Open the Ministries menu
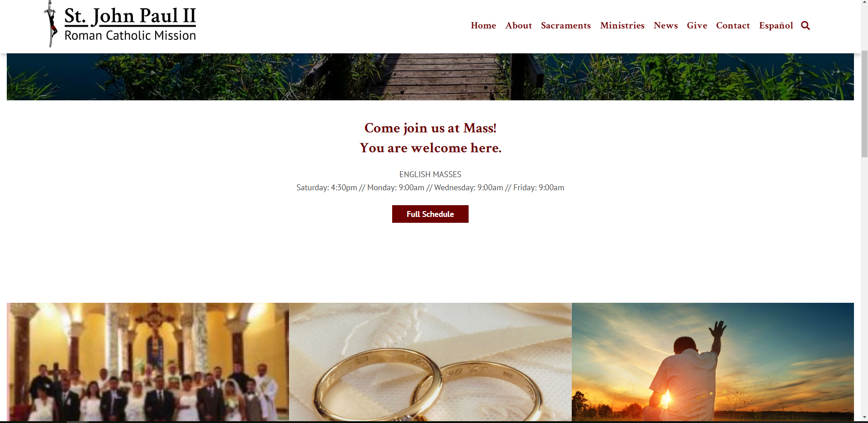Viewport: 868px width, 423px height. (622, 26)
